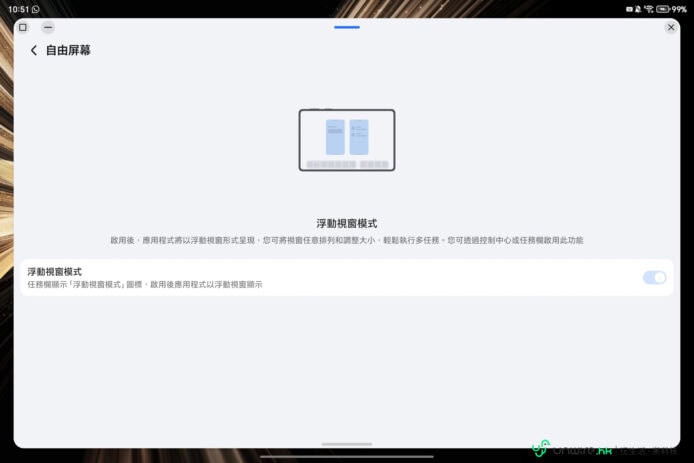Viewport: 694px width, 463px height.
Task: Tap the WhatsApp notification icon in status bar
Action: tap(36, 8)
